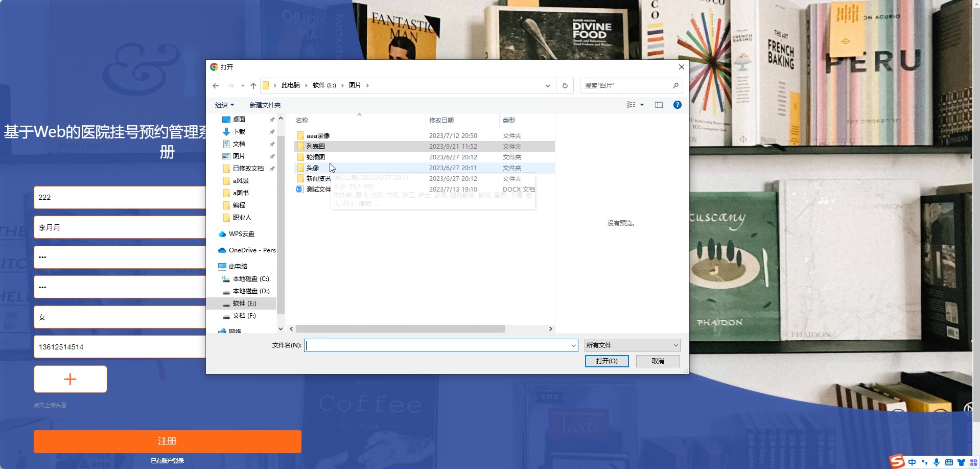
Task: Click the 注册 button on the web page
Action: click(167, 441)
